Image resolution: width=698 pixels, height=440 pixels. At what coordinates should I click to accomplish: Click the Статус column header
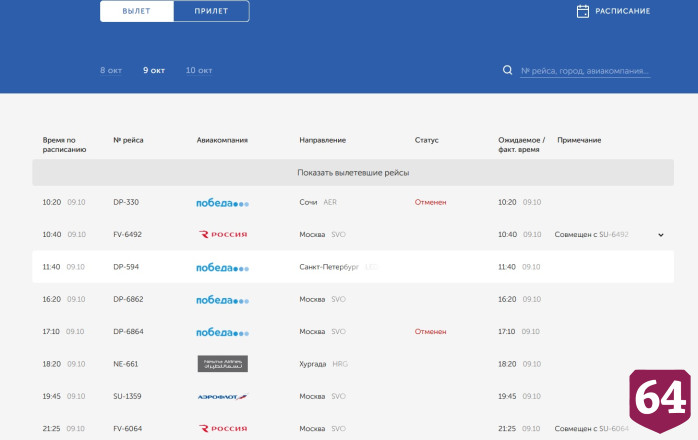click(x=426, y=140)
